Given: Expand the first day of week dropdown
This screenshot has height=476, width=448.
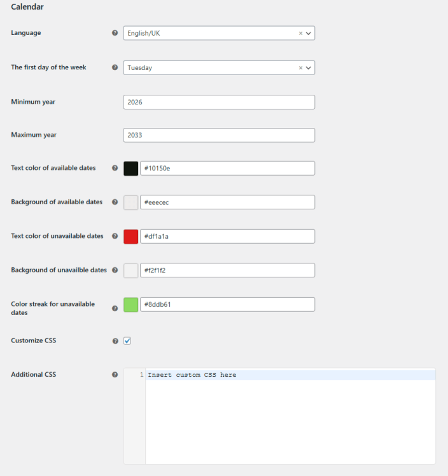Looking at the screenshot, I should coord(210,67).
